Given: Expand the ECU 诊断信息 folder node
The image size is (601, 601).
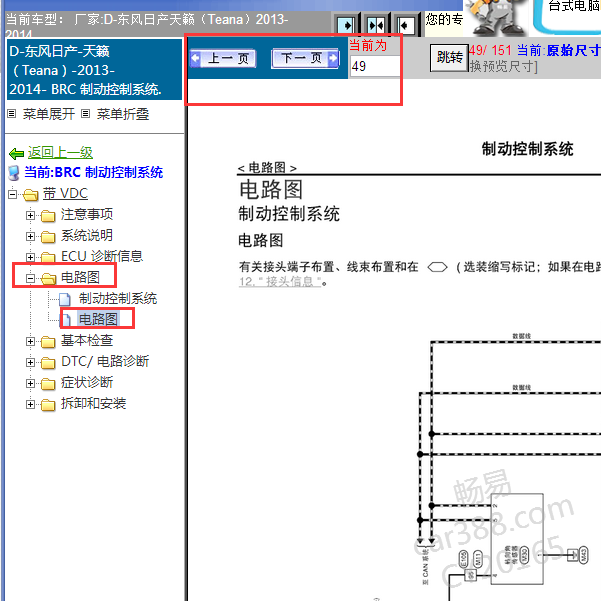Looking at the screenshot, I should pyautogui.click(x=30, y=257).
